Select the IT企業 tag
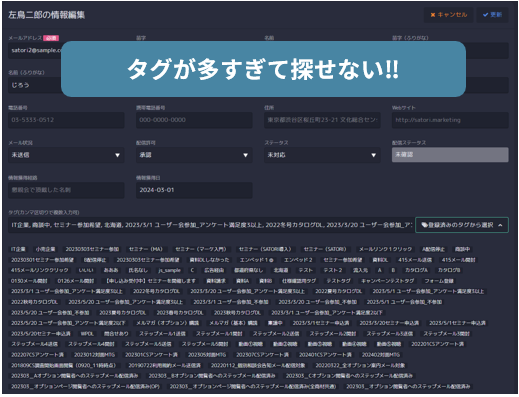 (x=18, y=249)
